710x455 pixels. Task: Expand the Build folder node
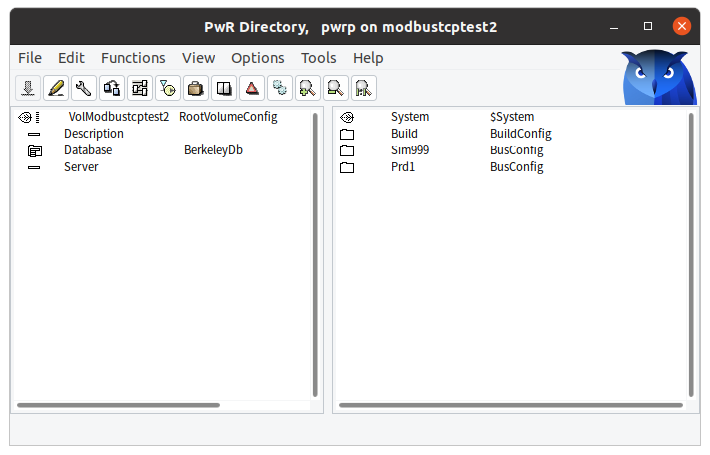pyautogui.click(x=347, y=134)
